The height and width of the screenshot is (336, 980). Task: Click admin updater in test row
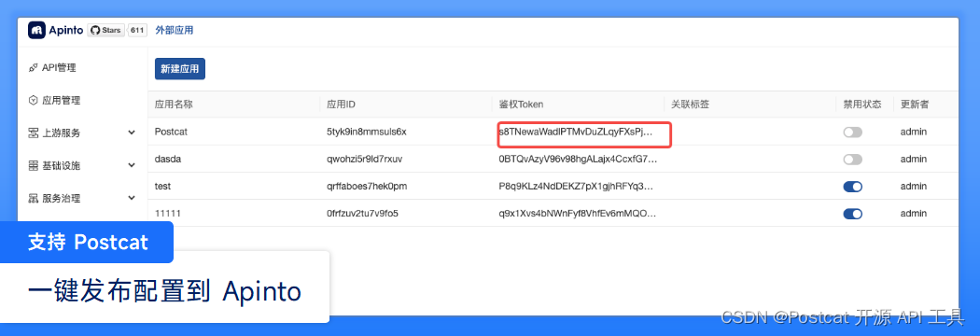[x=913, y=187]
